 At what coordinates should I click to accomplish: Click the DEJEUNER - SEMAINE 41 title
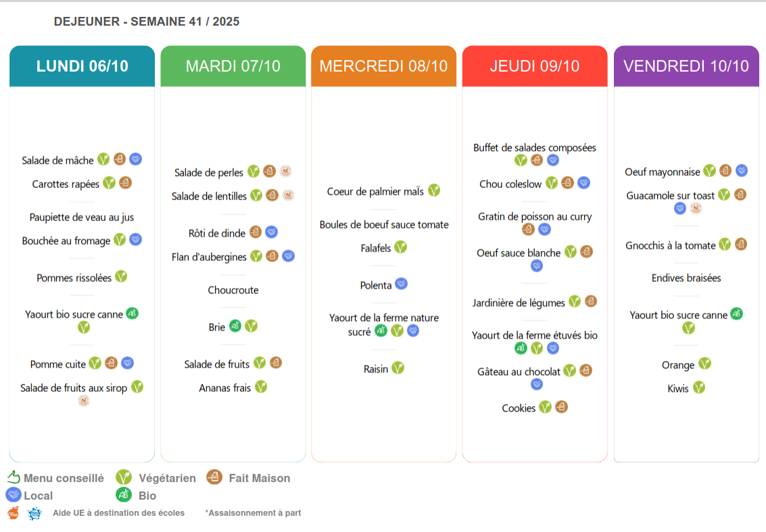coord(147,22)
